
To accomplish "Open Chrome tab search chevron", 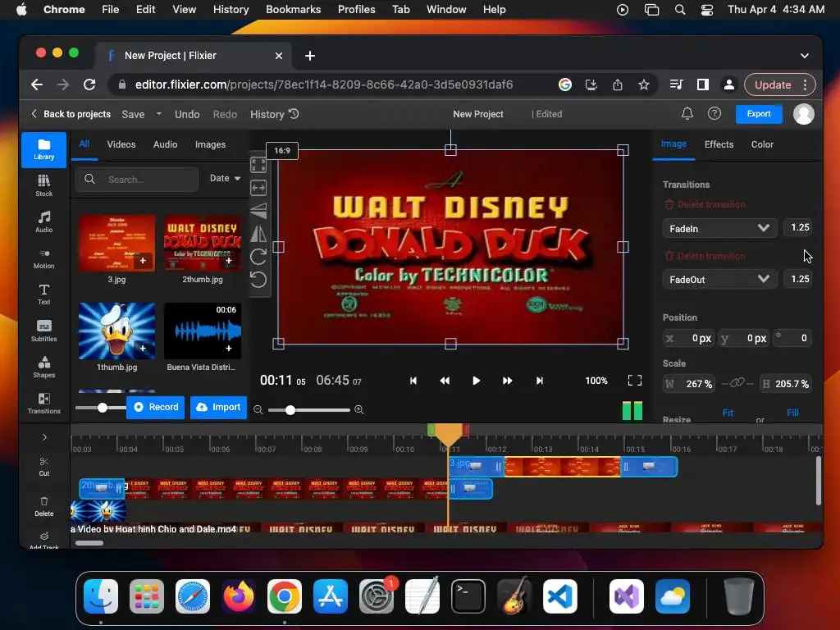I will point(805,56).
